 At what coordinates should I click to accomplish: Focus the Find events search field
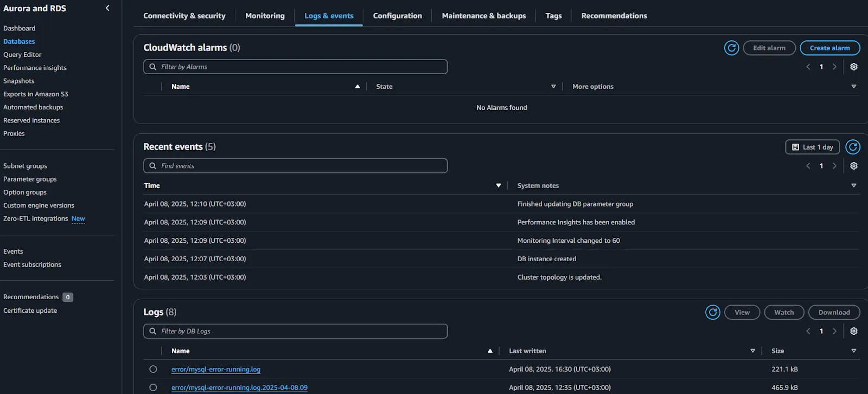pos(296,166)
